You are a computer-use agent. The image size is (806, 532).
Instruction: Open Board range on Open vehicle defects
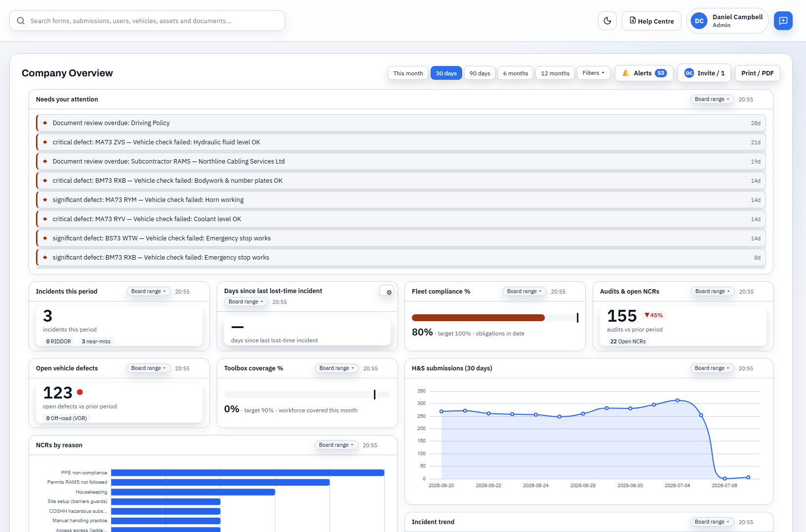[148, 368]
